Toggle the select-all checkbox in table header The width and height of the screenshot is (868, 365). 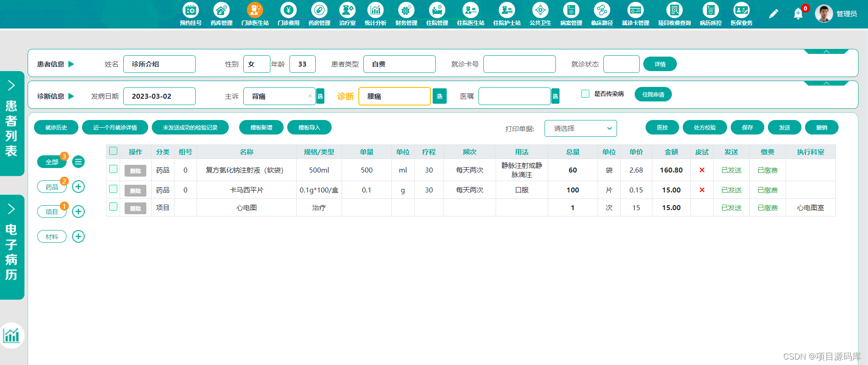tap(113, 151)
